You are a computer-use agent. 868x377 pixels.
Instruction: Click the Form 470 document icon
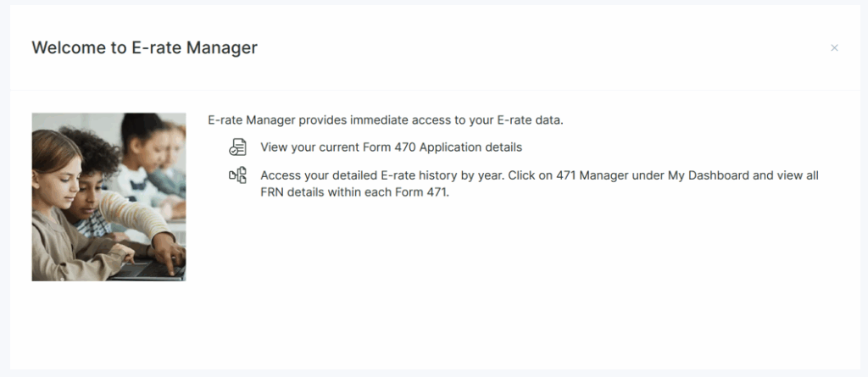point(237,147)
